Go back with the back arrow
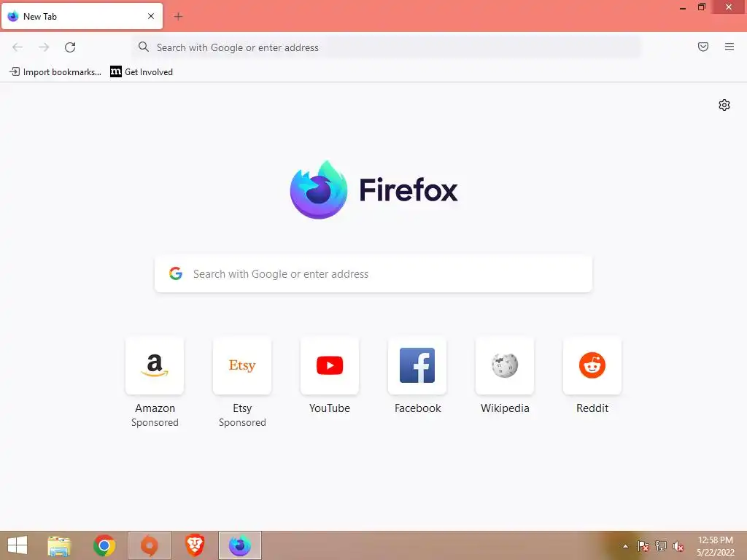 pos(18,47)
